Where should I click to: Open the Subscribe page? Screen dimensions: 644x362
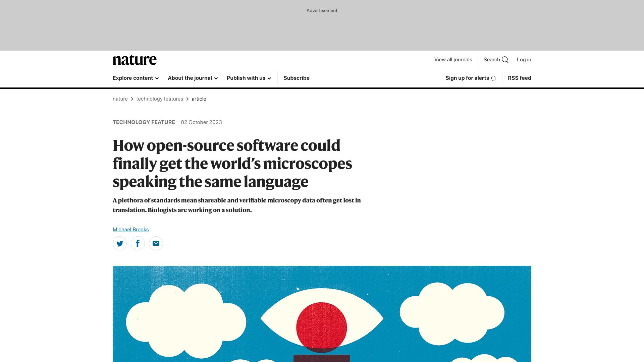point(297,78)
